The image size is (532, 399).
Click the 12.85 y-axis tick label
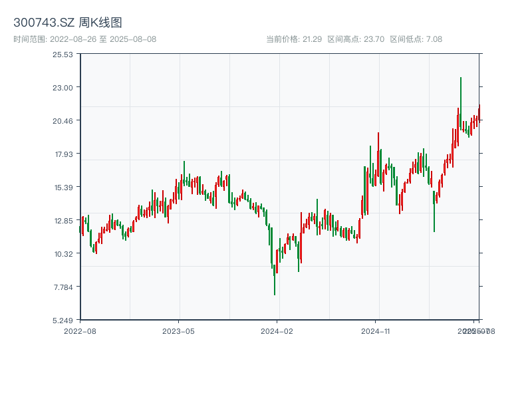pyautogui.click(x=63, y=220)
